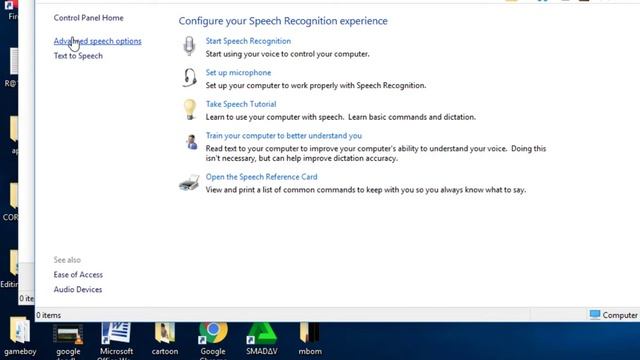Open Text to Speech in the sidebar
Screen dimensions: 640x360
click(78, 56)
